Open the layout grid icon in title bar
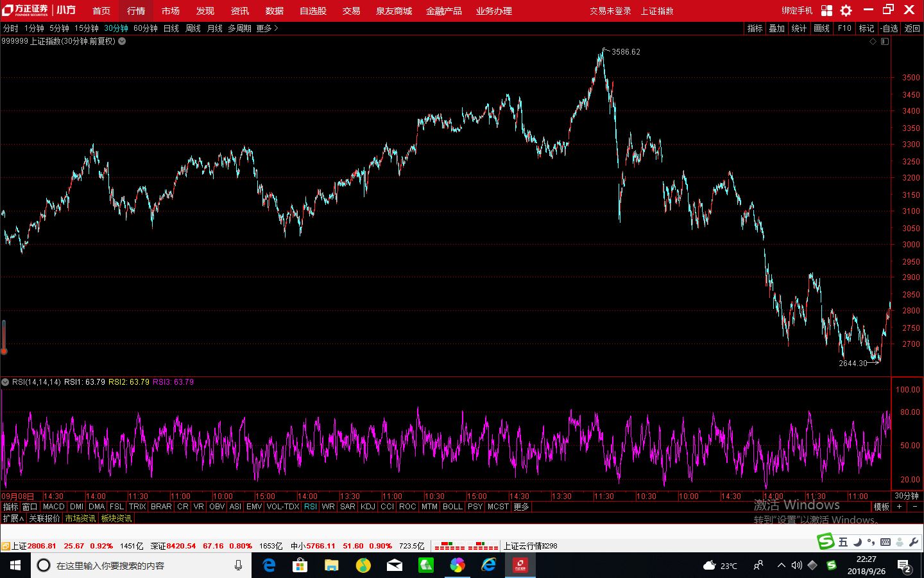Screen dimensions: 924x578 (826, 10)
